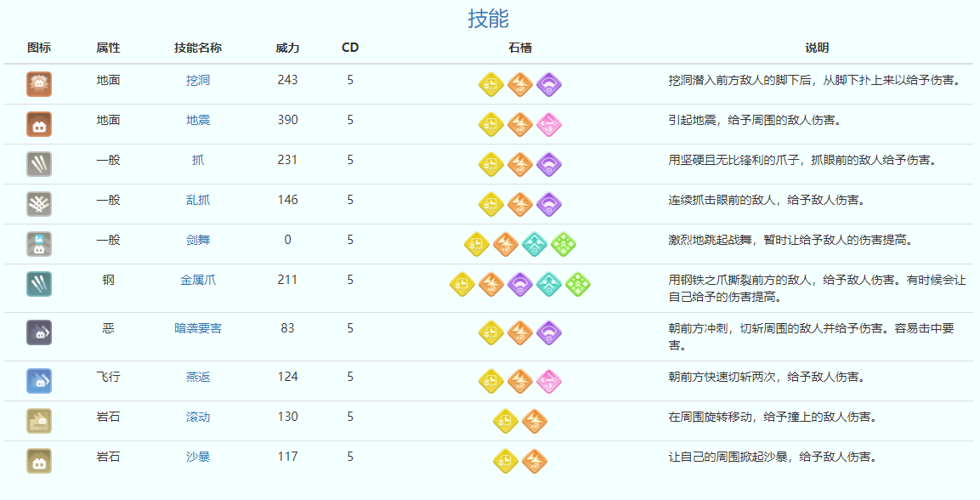The height and width of the screenshot is (500, 980).
Task: Click purple stone in 暗袭要害 row
Action: tap(549, 333)
